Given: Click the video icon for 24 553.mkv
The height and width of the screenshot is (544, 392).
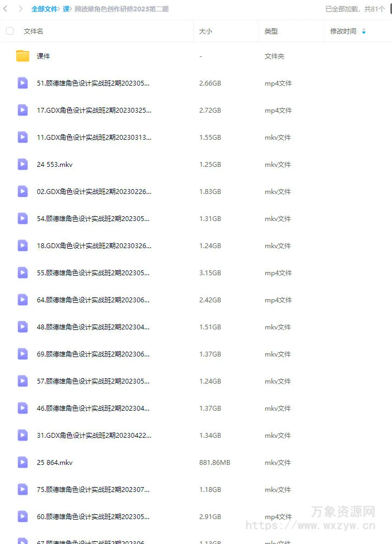Looking at the screenshot, I should 23,165.
